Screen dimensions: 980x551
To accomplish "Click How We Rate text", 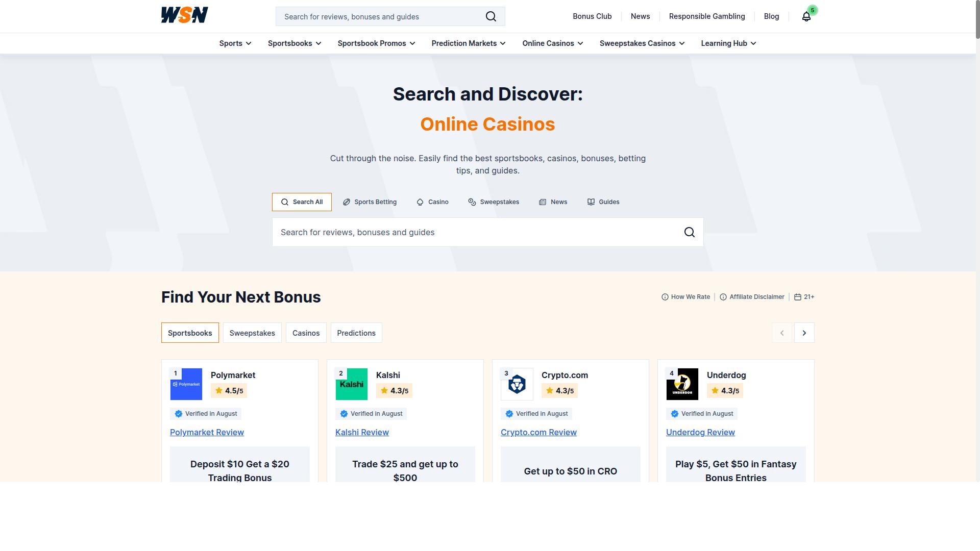I will (690, 297).
